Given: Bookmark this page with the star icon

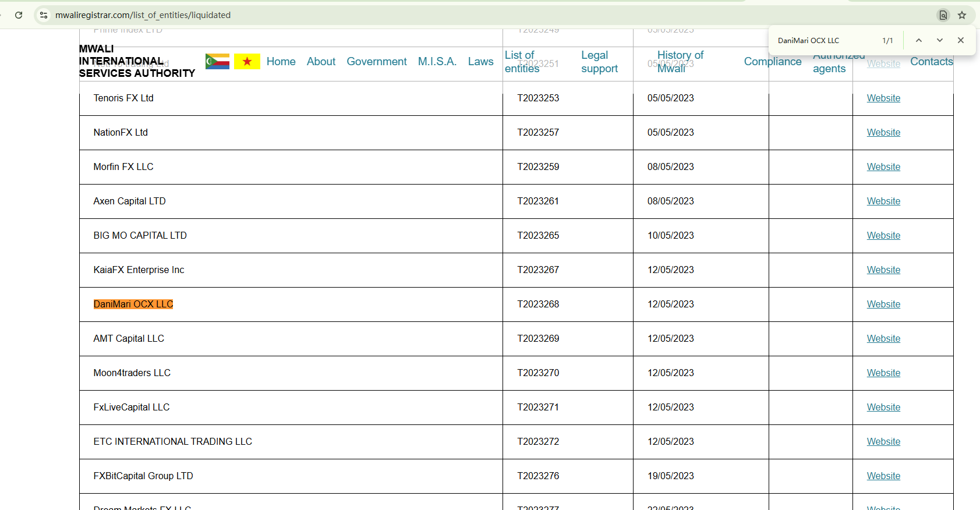Looking at the screenshot, I should [962, 15].
